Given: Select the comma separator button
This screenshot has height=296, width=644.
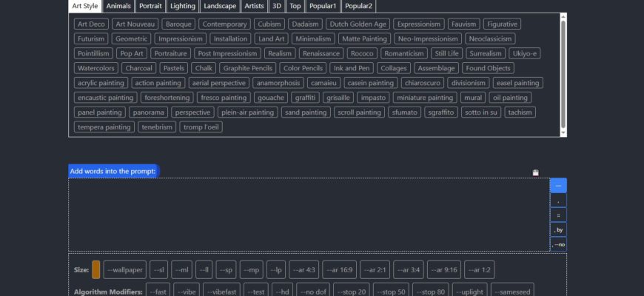Looking at the screenshot, I should [x=558, y=201].
